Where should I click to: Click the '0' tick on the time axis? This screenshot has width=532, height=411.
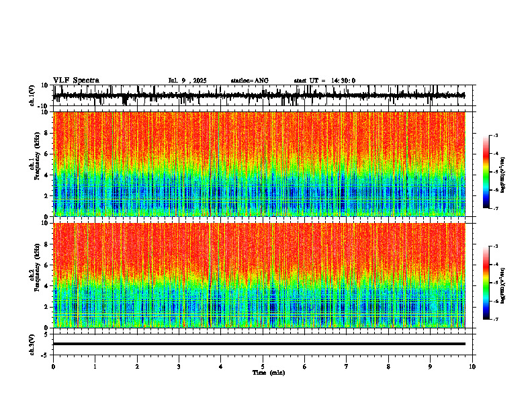coord(53,367)
